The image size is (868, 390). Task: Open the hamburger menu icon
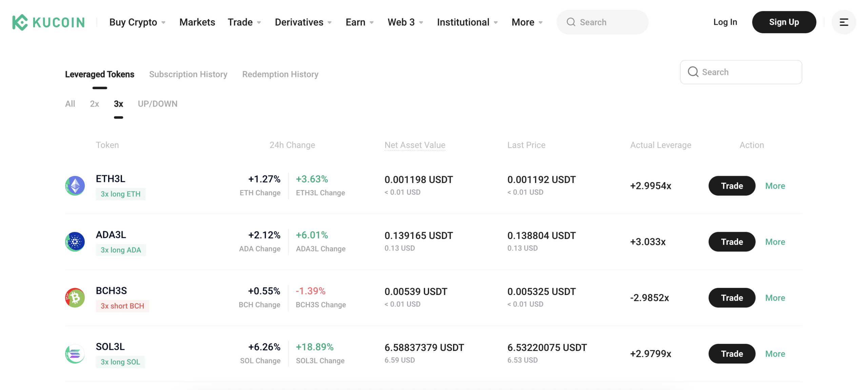click(843, 22)
